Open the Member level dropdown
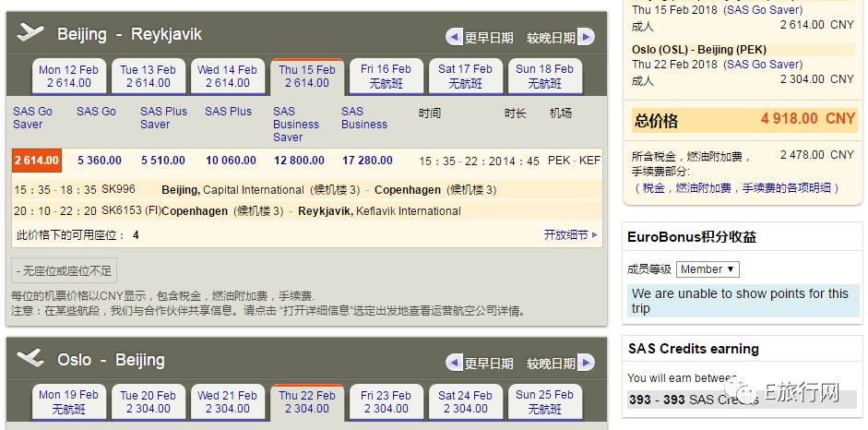Screen dimensions: 868x430 point(707,269)
